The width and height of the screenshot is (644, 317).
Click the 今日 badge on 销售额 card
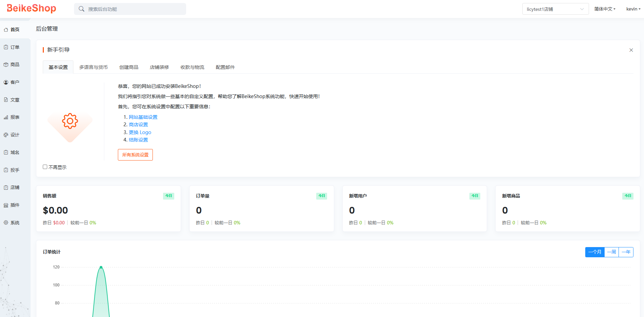pyautogui.click(x=168, y=196)
